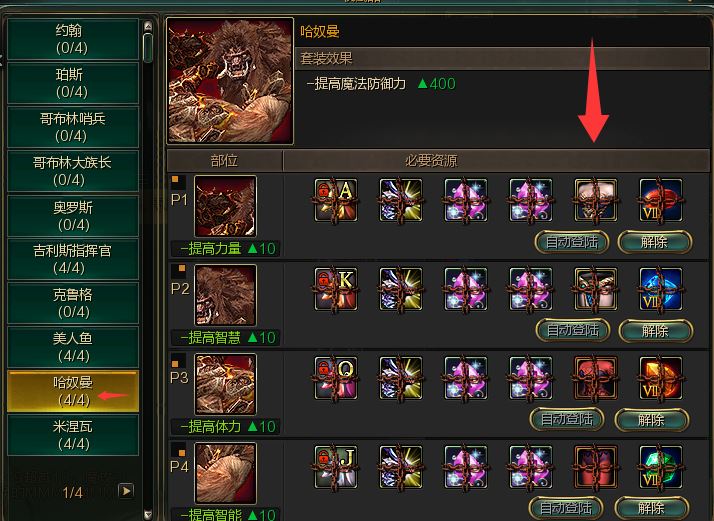714x521 pixels.
Task: Toggle the small orange checkbox beside P2
Action: pos(182,268)
